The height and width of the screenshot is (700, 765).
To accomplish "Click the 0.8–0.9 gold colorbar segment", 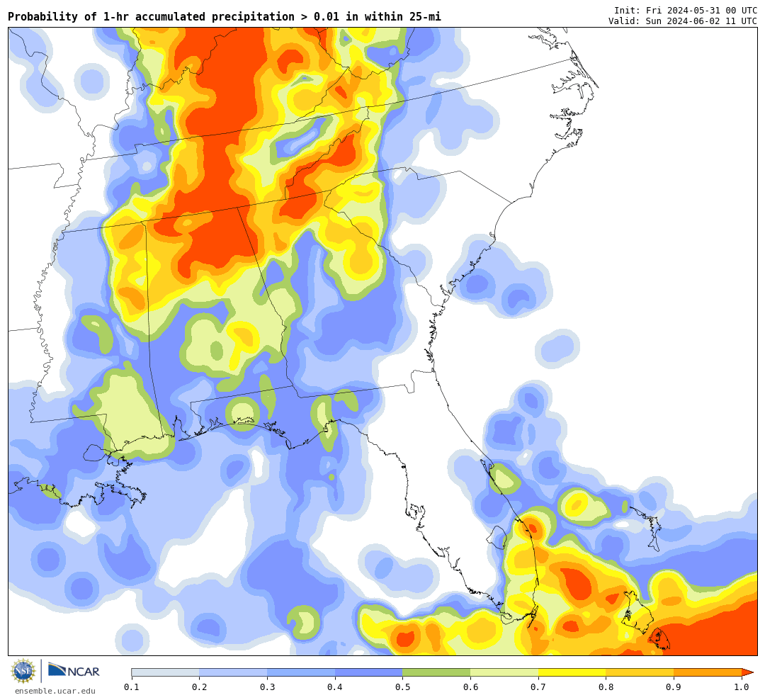I will point(640,672).
